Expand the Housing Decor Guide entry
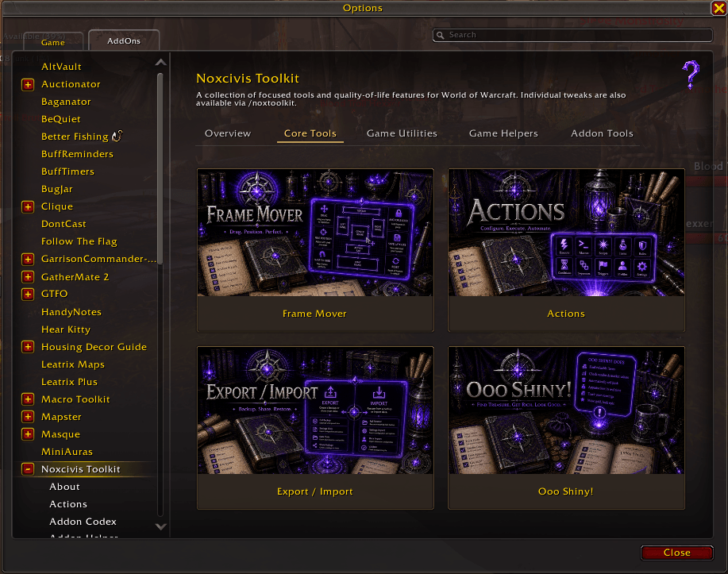Image resolution: width=728 pixels, height=574 pixels. click(x=28, y=347)
